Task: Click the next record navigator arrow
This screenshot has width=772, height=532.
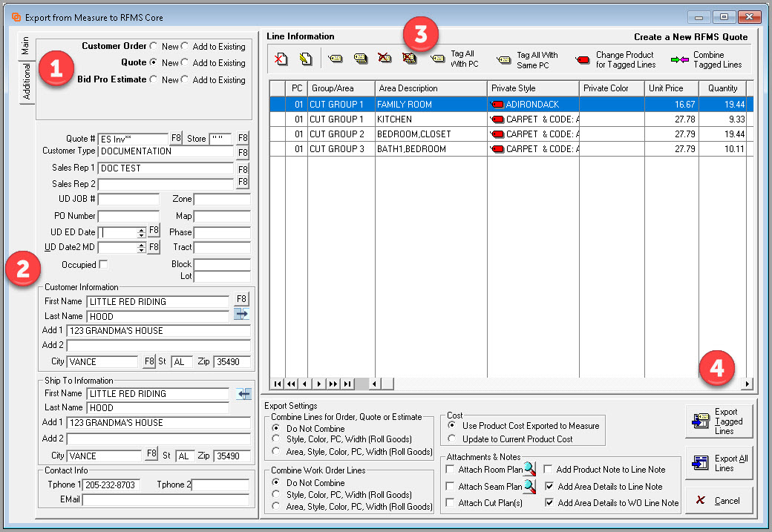Action: [319, 384]
